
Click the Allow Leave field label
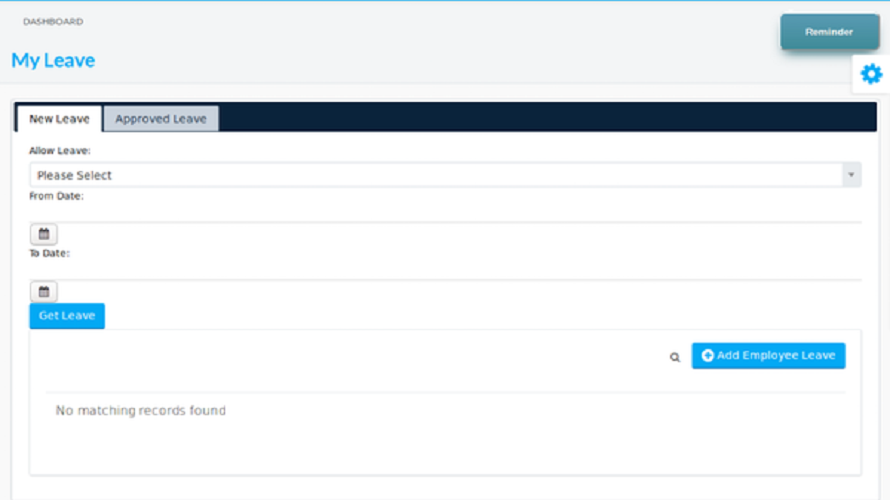(60, 150)
